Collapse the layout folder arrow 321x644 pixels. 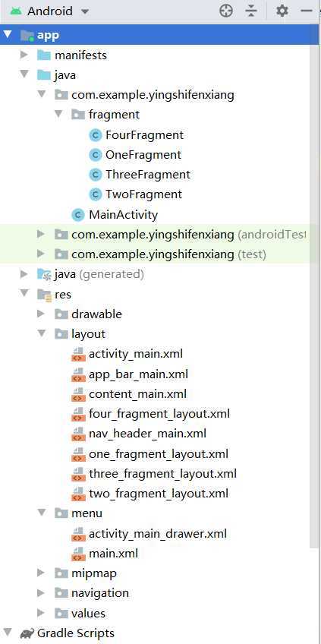(x=42, y=334)
